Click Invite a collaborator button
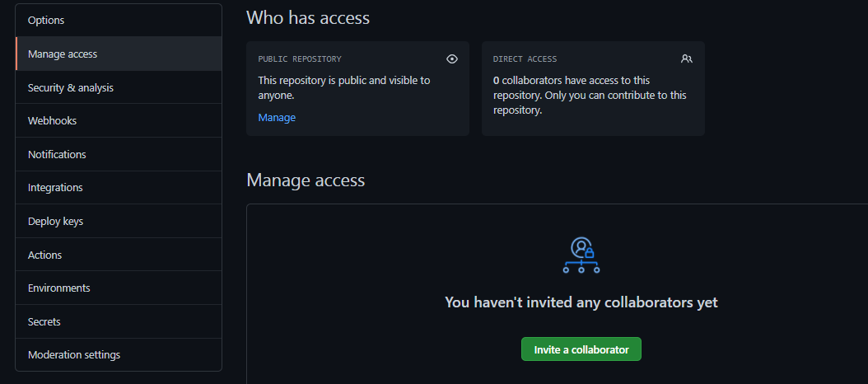Screen dimensions: 868x384 coord(581,349)
